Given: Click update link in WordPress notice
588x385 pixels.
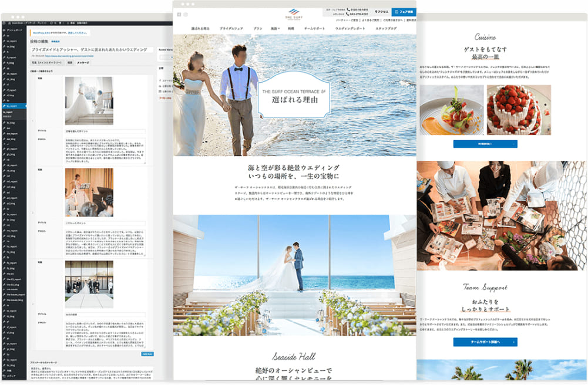Looking at the screenshot, I should click(78, 33).
